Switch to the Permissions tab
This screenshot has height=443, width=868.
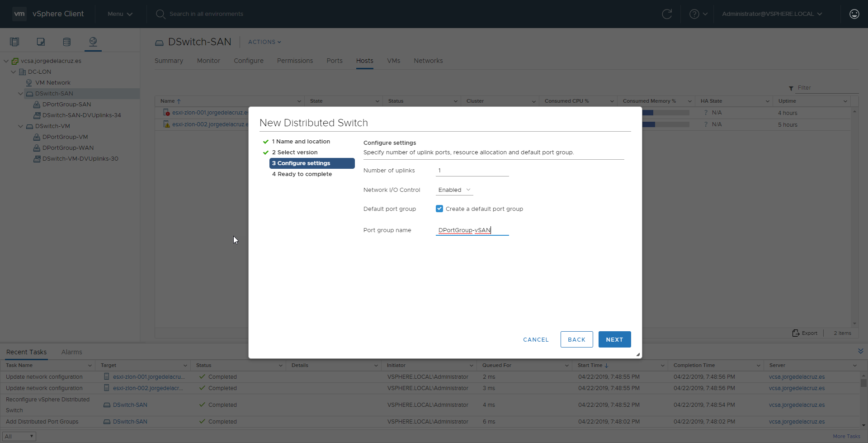point(295,61)
